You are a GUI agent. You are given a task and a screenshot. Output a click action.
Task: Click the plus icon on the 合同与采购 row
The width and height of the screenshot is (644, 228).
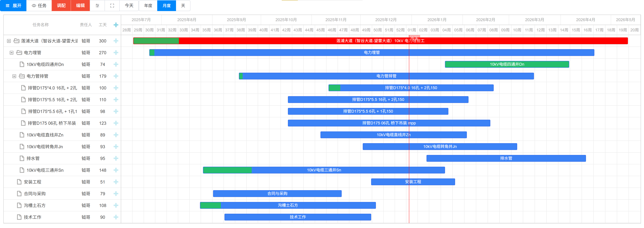116,193
